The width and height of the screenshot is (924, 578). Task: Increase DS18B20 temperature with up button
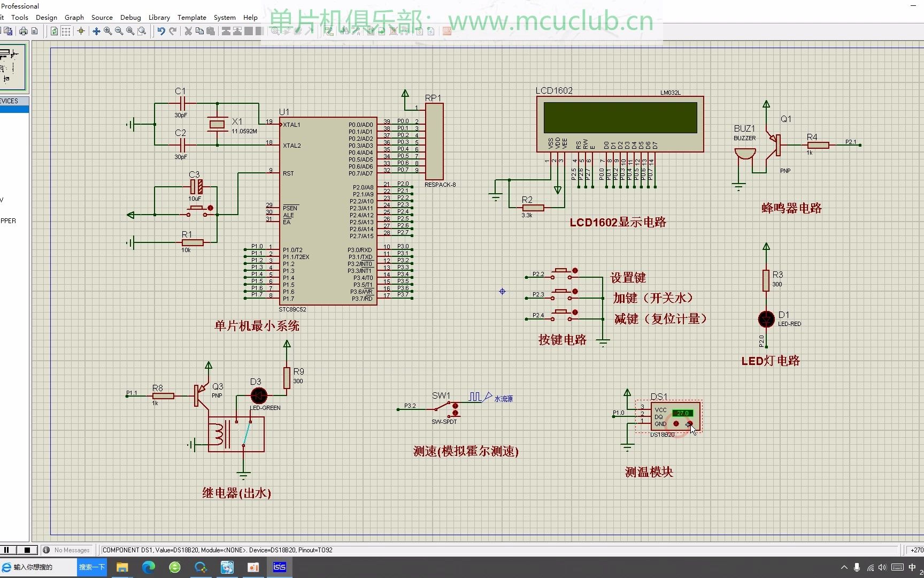(689, 423)
